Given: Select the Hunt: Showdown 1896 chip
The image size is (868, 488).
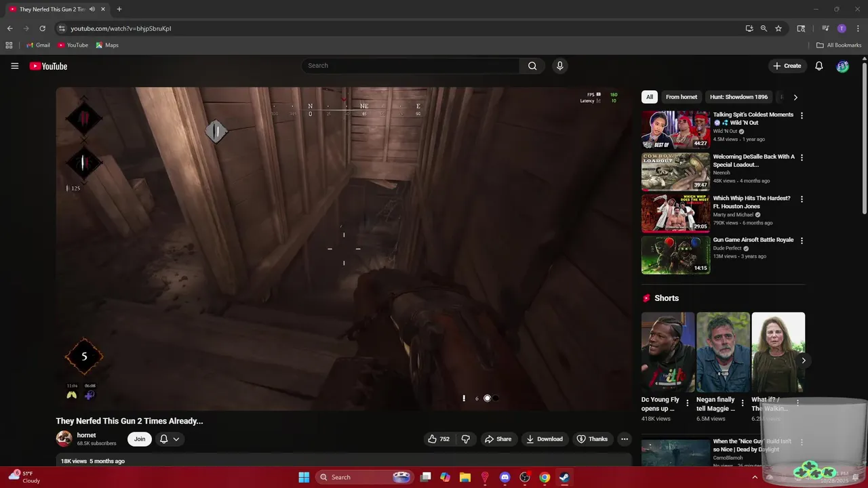Looking at the screenshot, I should [x=738, y=97].
